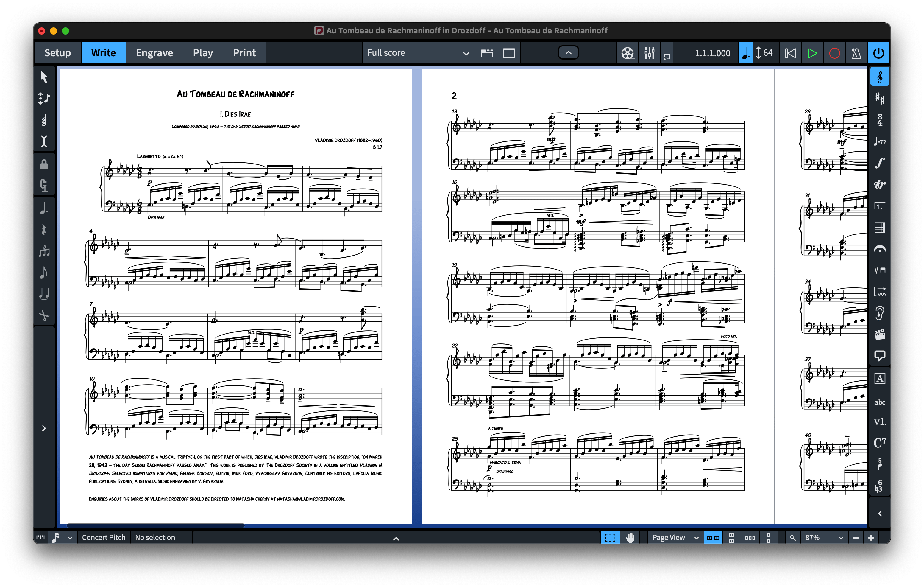Select the abc Text tool
The image size is (924, 588).
879,402
